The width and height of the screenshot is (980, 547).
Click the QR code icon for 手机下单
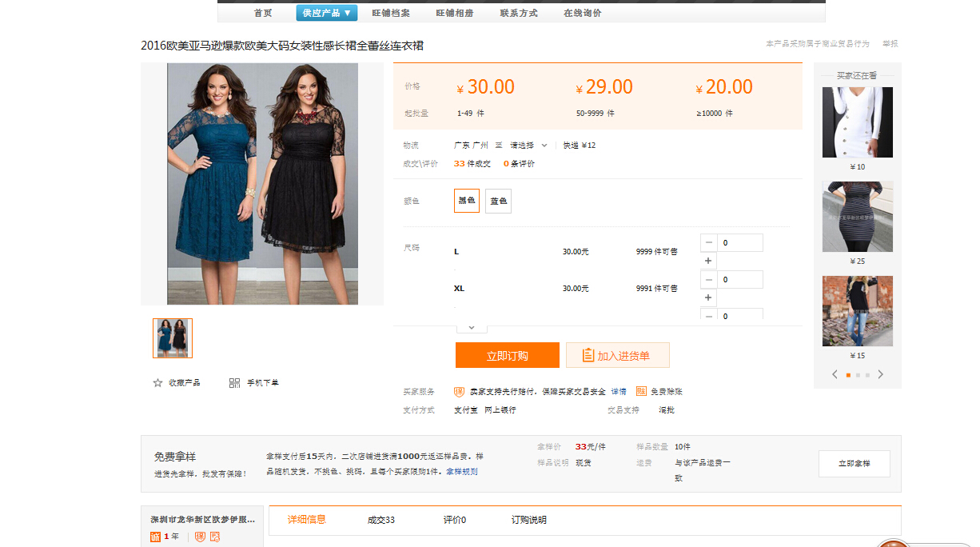(x=234, y=383)
